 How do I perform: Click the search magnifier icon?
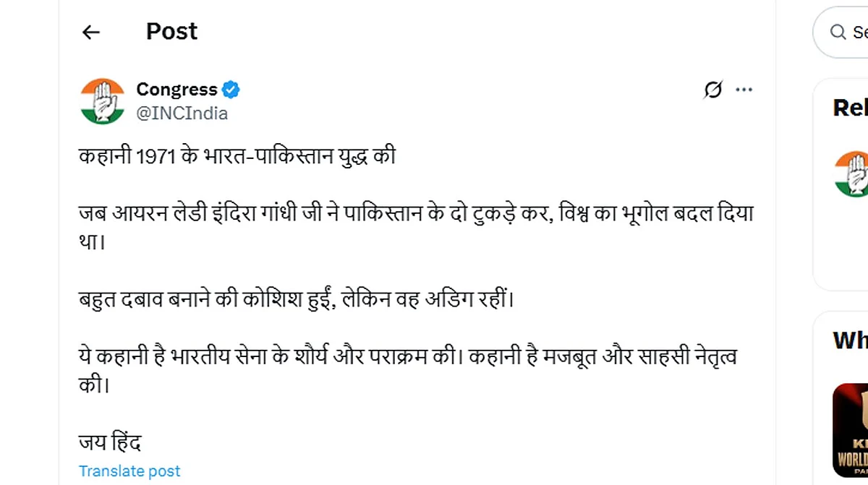838,32
